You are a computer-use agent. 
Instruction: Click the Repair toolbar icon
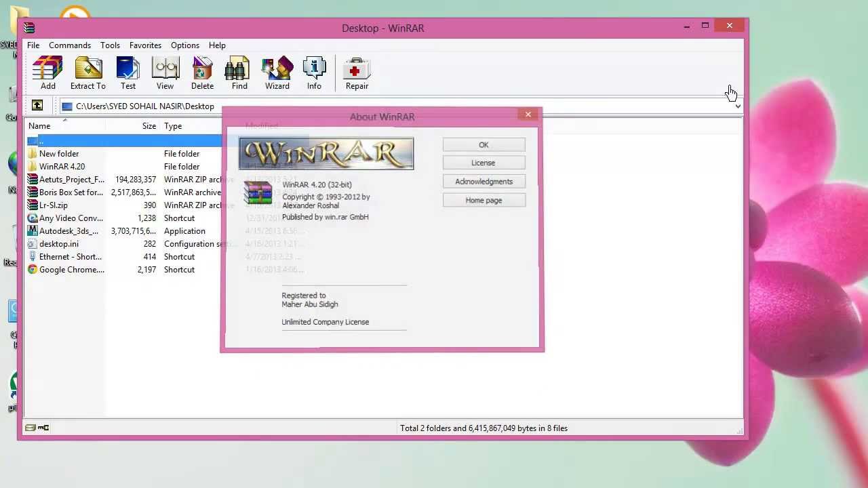(357, 73)
